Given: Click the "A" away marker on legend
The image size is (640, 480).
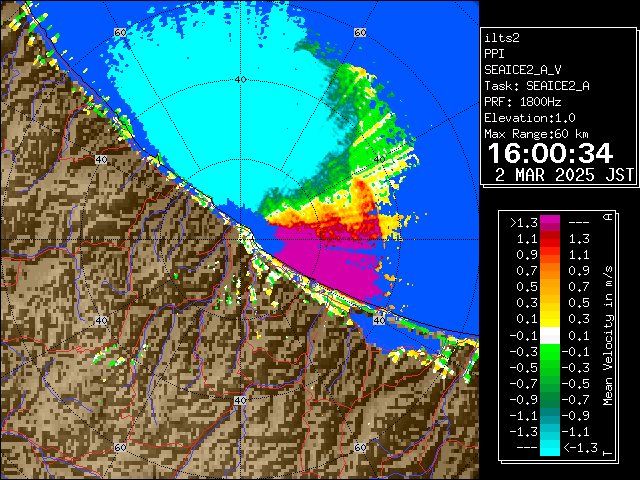Looking at the screenshot, I should [608, 217].
